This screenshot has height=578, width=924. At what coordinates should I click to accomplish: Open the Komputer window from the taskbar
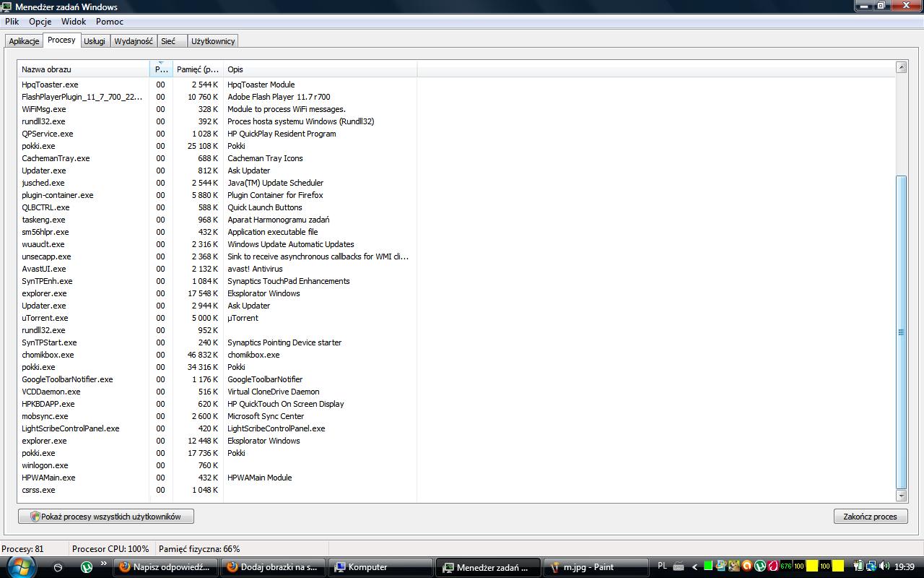[380, 567]
